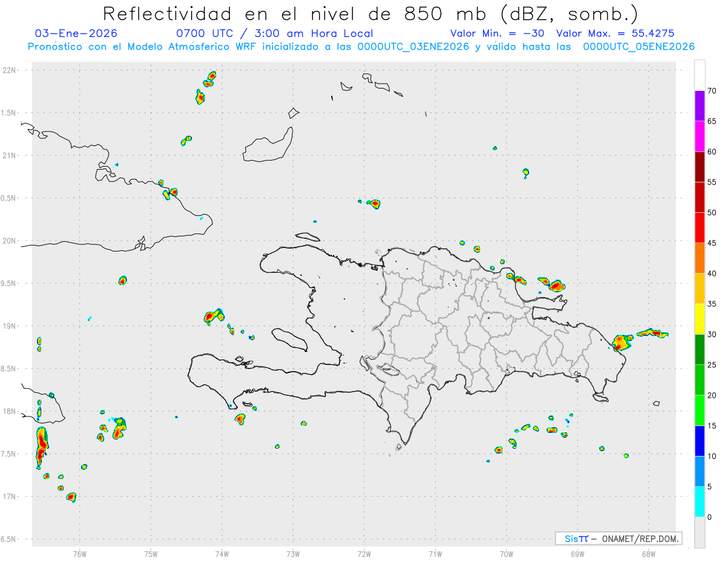This screenshot has width=728, height=562.
Task: Click the '17N' latitude label
Action: pyautogui.click(x=10, y=497)
